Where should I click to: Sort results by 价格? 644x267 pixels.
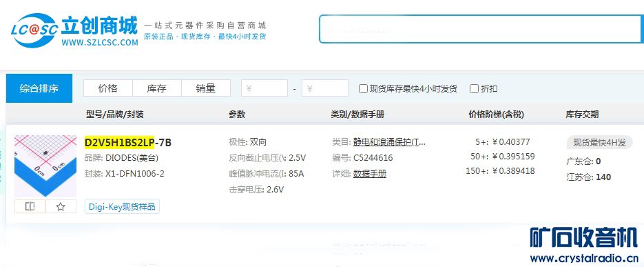coord(108,88)
